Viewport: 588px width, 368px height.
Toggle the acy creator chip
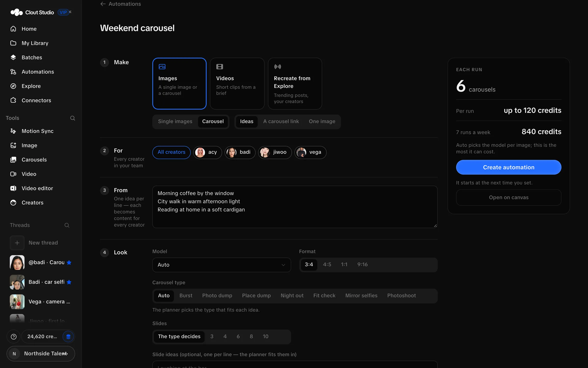(x=208, y=152)
